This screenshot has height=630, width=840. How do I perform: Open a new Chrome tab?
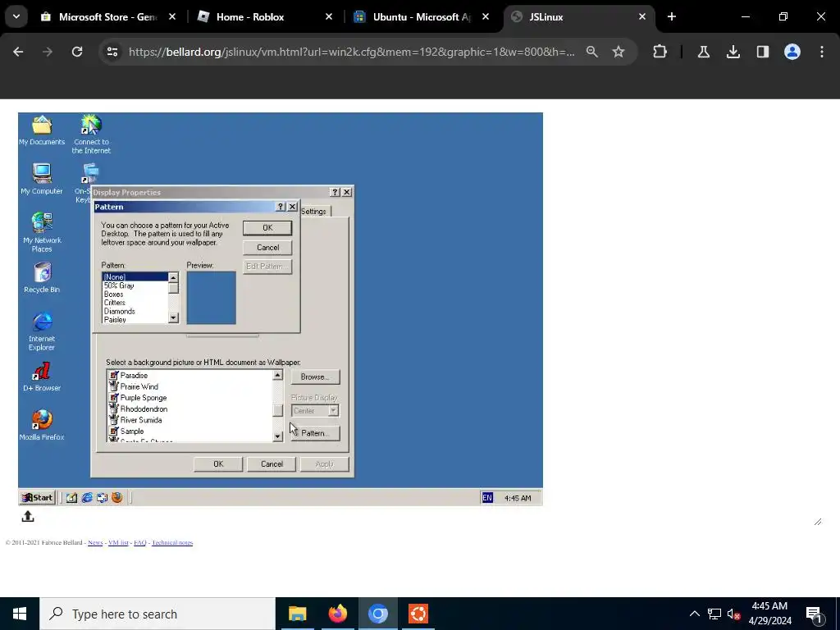(672, 16)
